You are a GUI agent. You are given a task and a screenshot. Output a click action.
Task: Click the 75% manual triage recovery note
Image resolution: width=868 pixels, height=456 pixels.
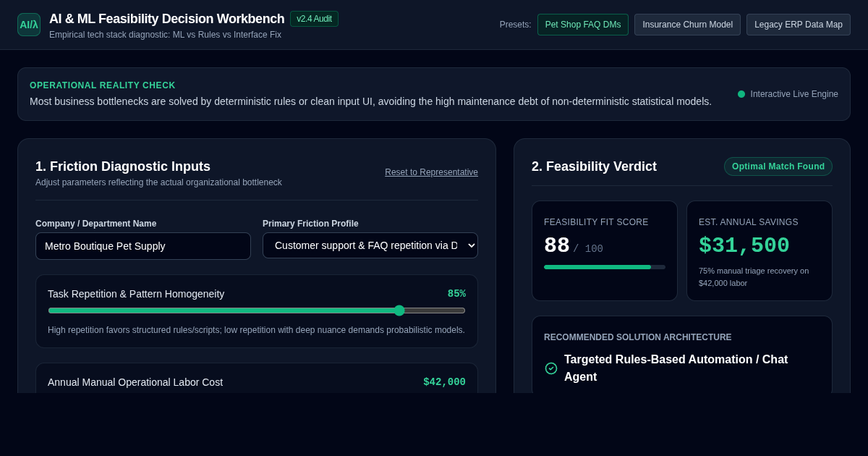point(754,276)
